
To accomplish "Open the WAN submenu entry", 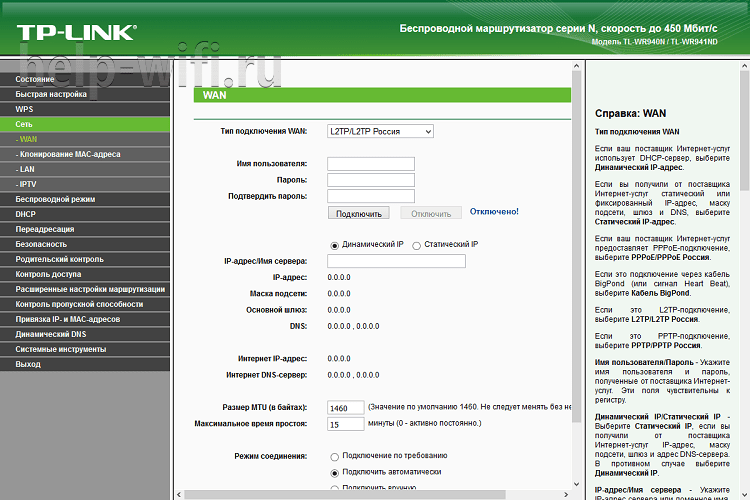I will (85, 139).
